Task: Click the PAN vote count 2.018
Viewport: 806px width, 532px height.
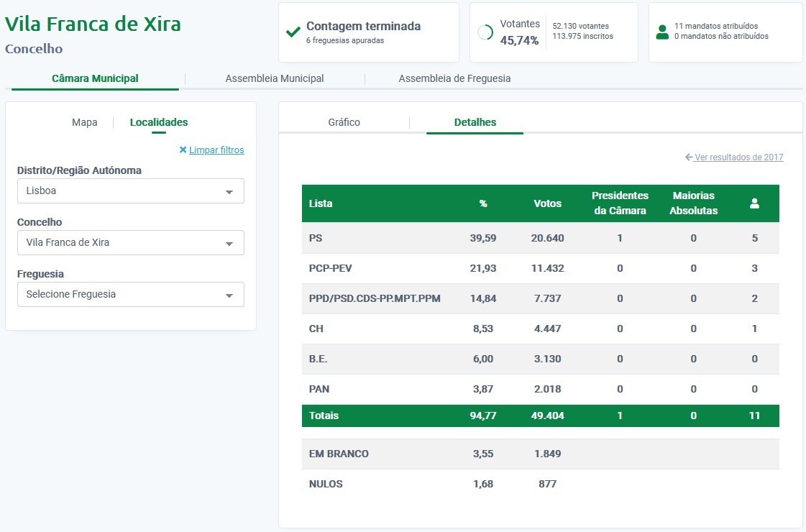Action: coord(547,389)
